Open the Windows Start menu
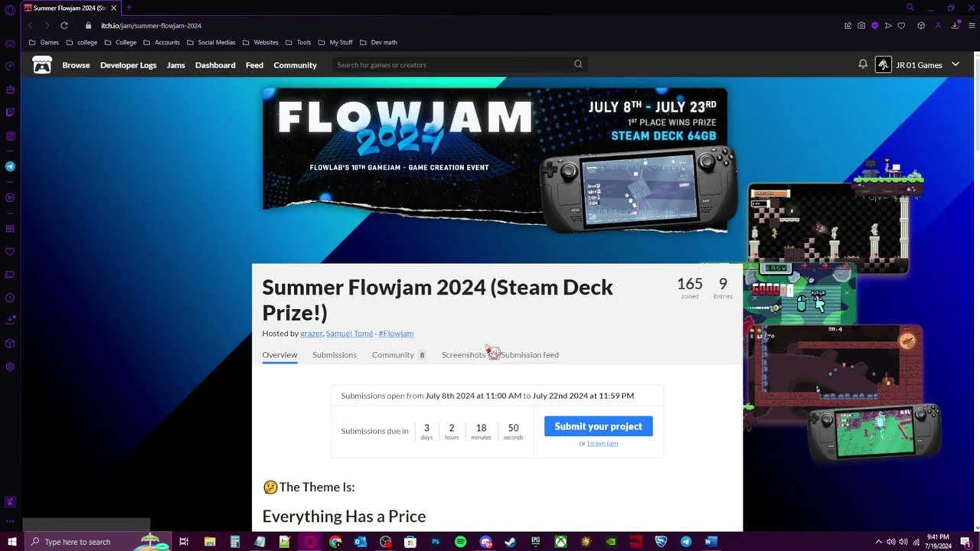 [x=11, y=542]
